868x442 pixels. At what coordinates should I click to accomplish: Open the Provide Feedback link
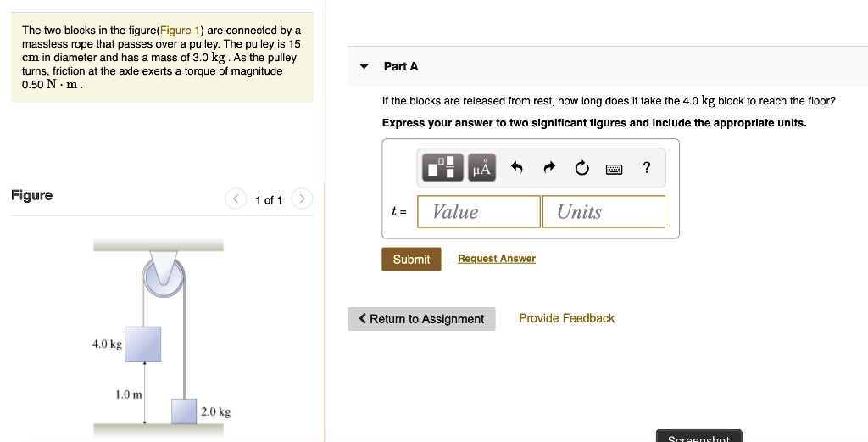(566, 318)
